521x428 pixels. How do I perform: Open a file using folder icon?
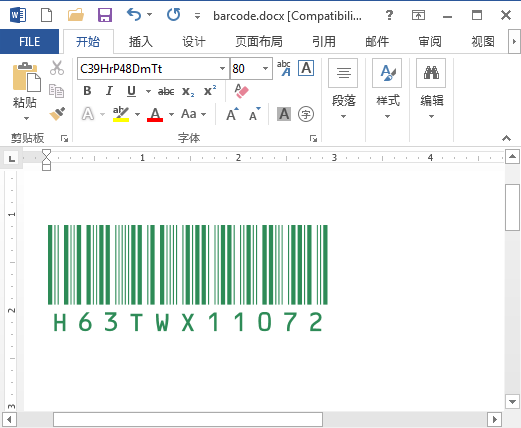click(x=76, y=15)
